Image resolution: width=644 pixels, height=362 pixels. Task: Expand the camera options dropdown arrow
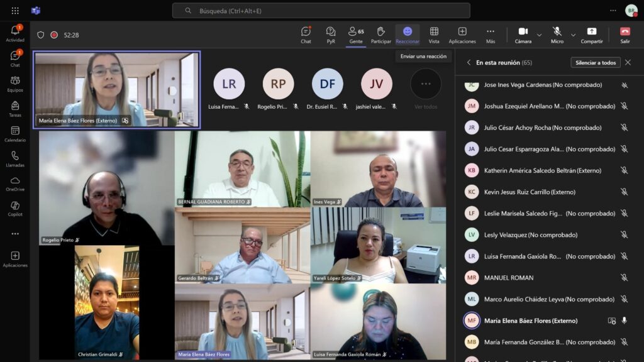click(x=539, y=35)
